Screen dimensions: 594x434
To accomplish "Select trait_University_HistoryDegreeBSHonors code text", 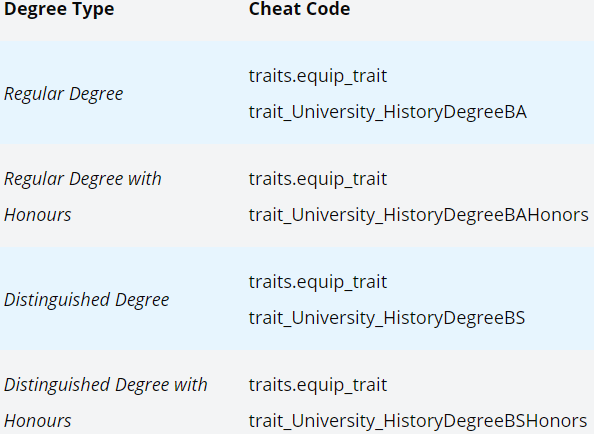I will (x=418, y=421).
